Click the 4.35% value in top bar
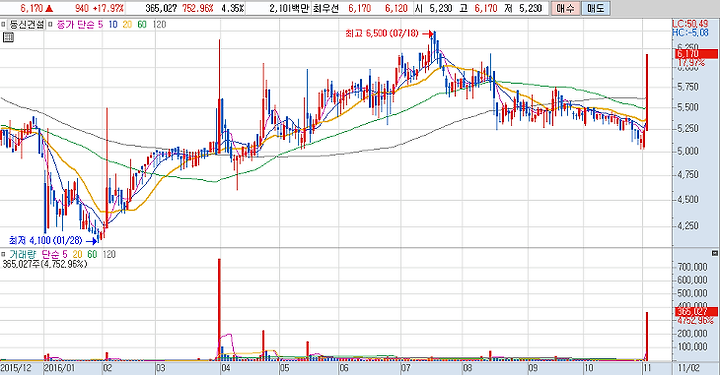720x375 pixels. [x=233, y=8]
